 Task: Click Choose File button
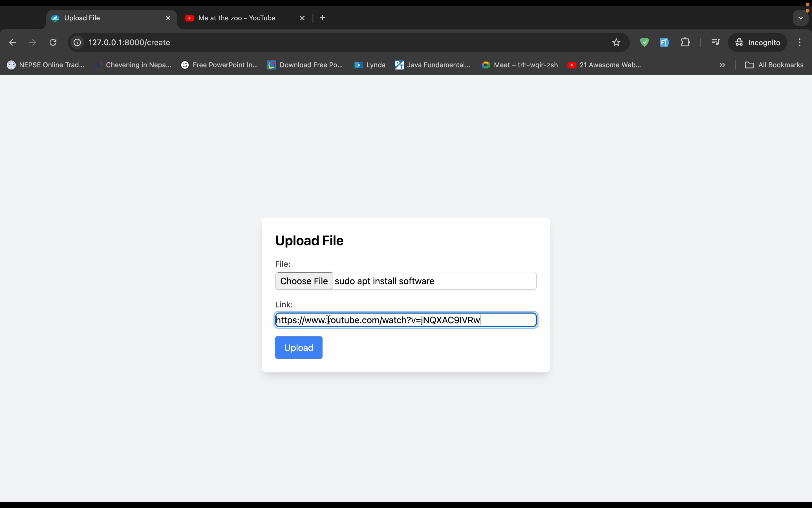[x=304, y=281]
